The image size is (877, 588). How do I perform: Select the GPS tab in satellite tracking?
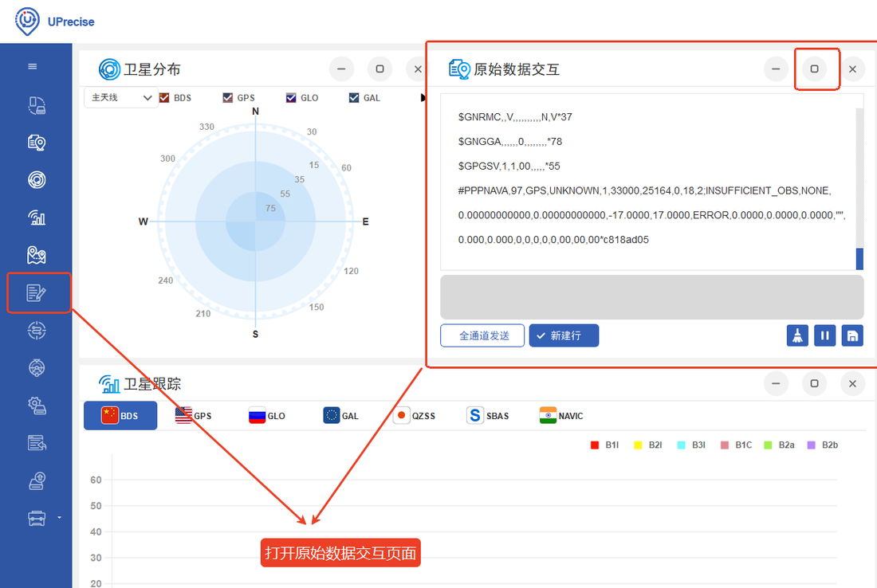click(x=193, y=416)
